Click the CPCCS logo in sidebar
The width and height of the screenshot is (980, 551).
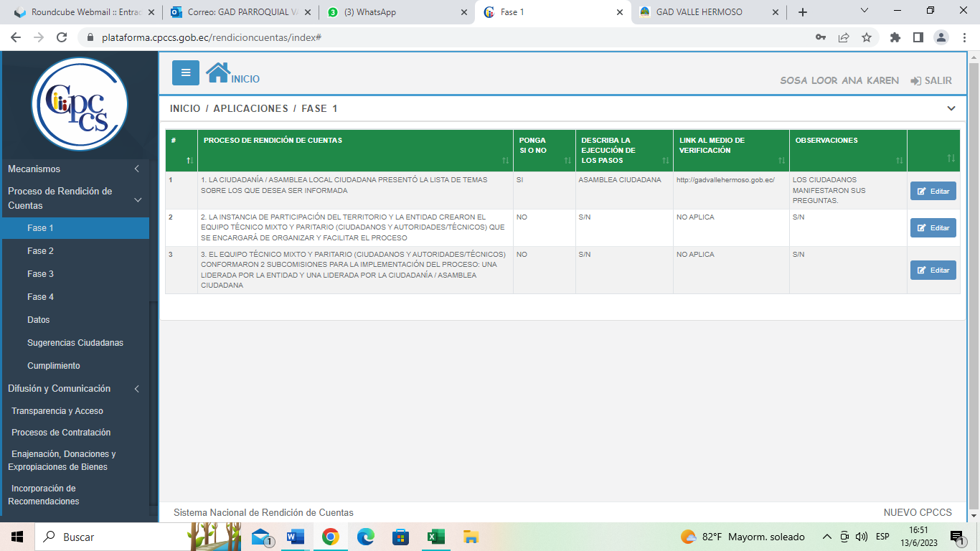pyautogui.click(x=80, y=105)
